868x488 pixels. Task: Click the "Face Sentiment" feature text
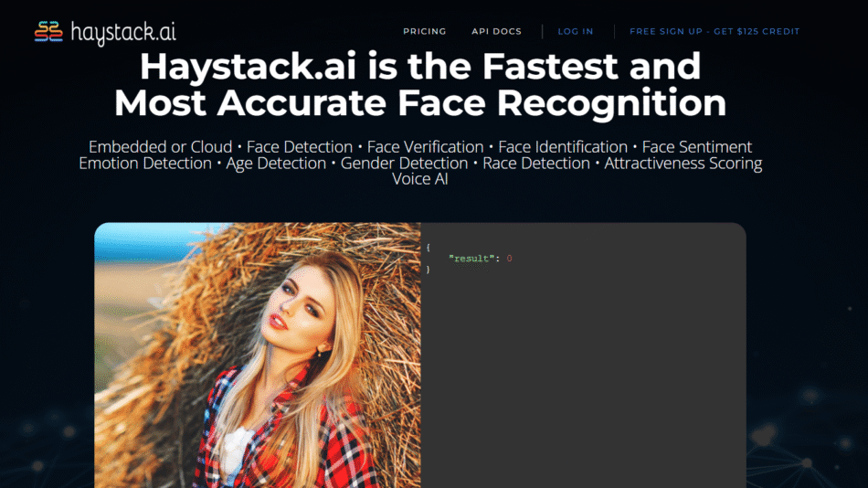pos(697,147)
